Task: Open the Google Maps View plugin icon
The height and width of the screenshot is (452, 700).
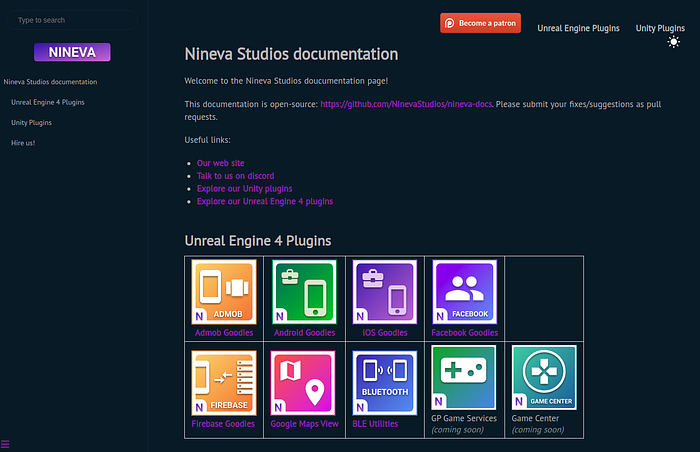Action: click(303, 383)
